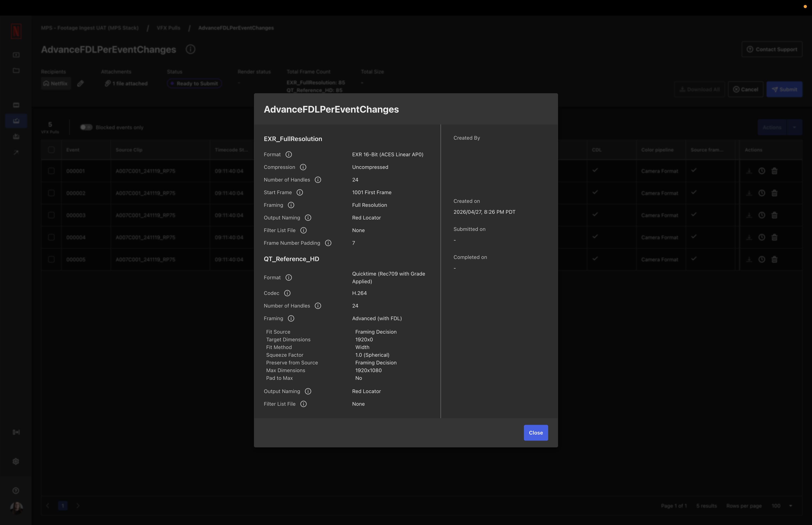Download event 000004
The image size is (812, 525).
point(749,237)
